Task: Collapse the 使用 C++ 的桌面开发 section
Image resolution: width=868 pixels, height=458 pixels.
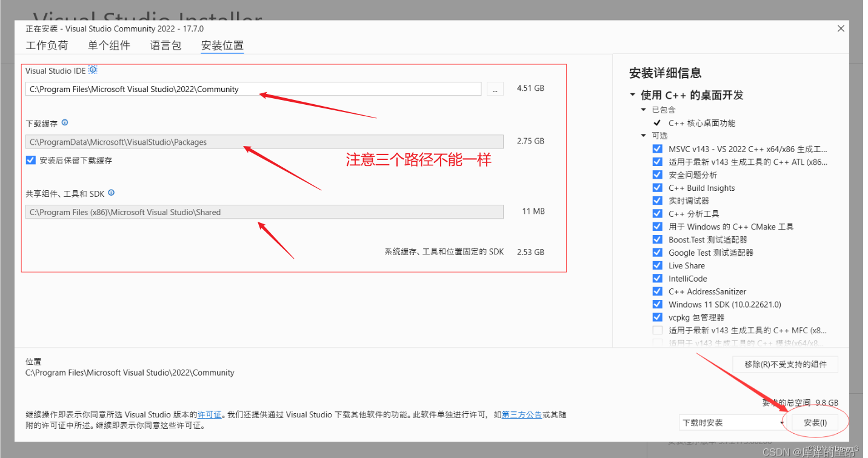Action: point(633,95)
